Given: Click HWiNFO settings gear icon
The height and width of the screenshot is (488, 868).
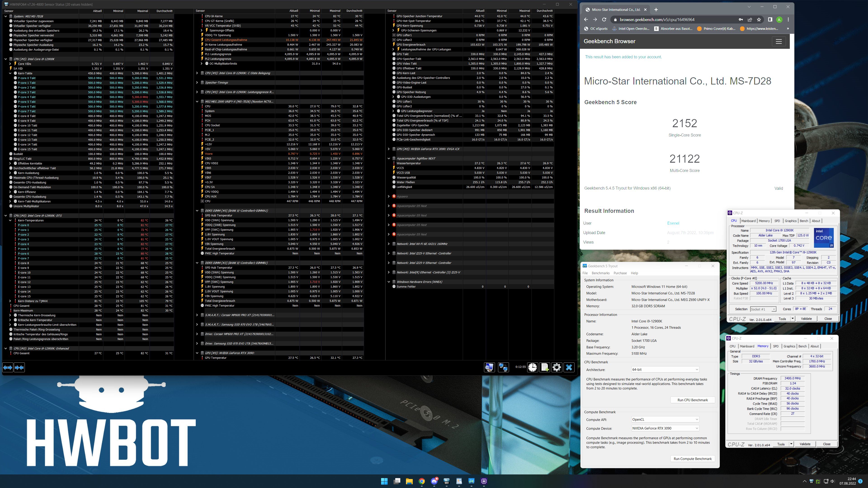Looking at the screenshot, I should 557,367.
